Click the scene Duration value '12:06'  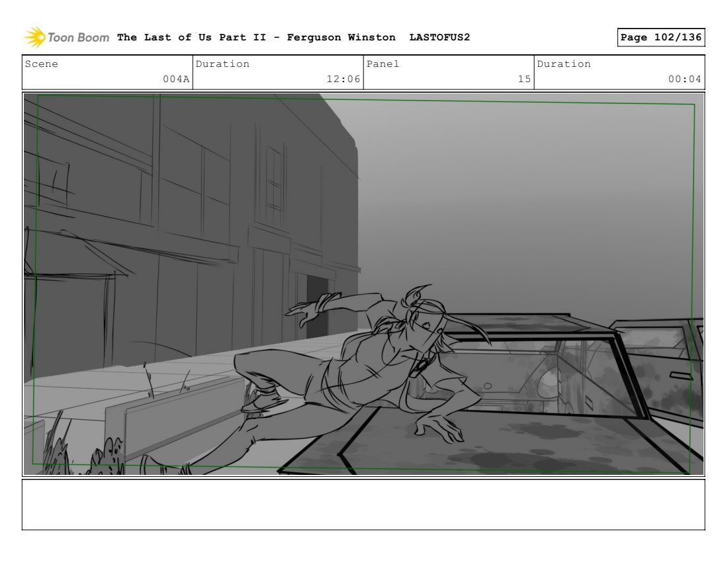click(x=343, y=79)
